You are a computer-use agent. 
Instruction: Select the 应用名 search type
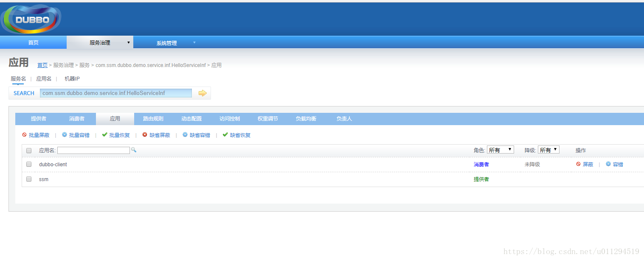click(44, 79)
